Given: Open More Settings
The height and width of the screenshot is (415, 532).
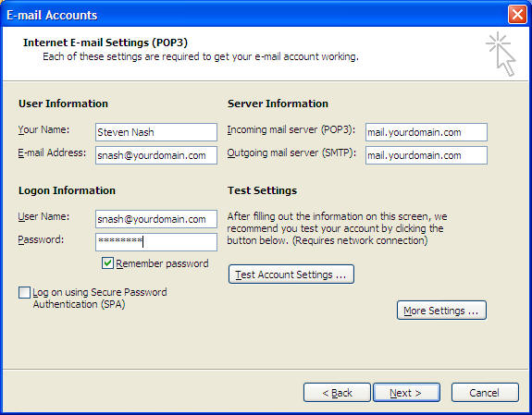Looking at the screenshot, I should point(441,311).
